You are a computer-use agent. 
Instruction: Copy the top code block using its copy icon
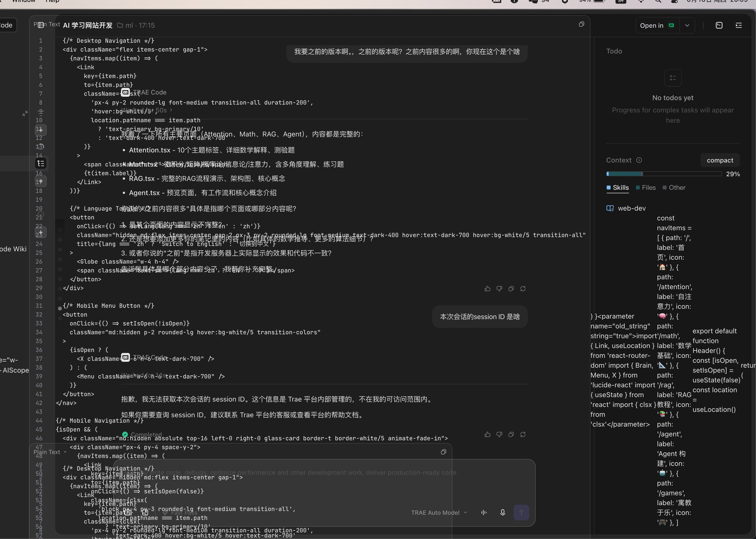(x=581, y=24)
